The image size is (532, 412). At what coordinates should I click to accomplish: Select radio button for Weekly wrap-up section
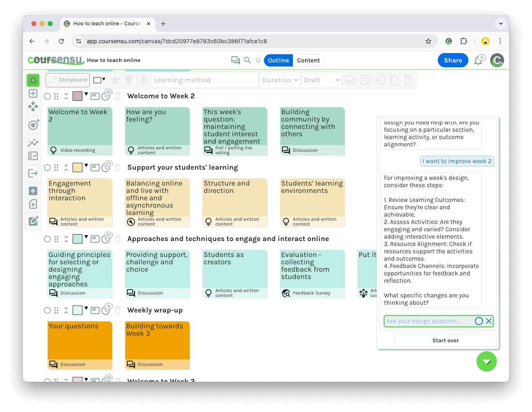47,310
